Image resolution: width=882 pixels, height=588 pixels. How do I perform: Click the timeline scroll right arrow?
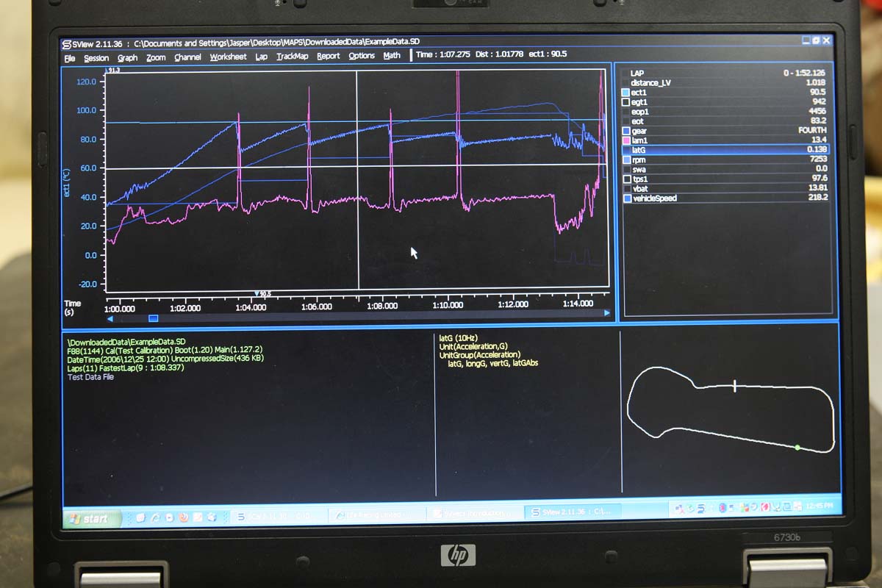[x=606, y=313]
